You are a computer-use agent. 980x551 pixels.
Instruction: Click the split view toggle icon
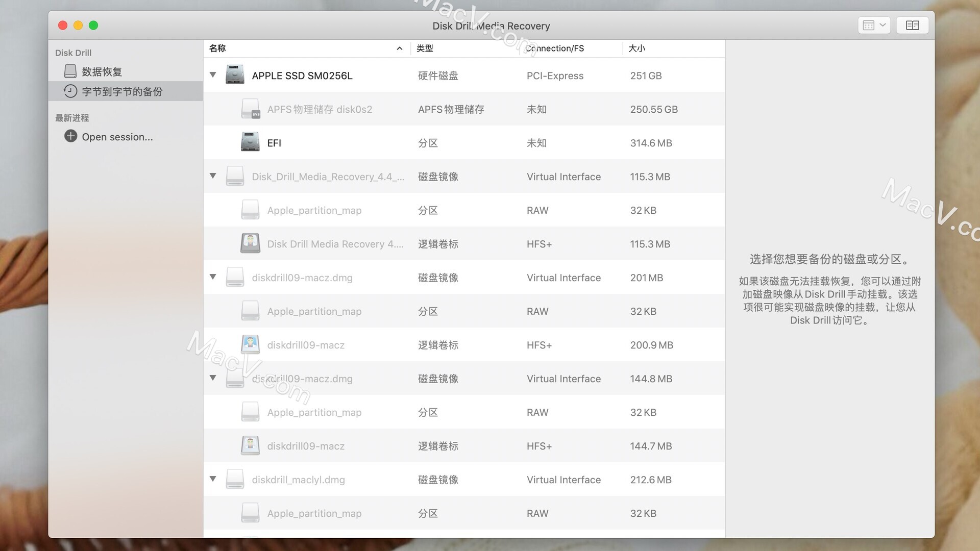tap(913, 25)
